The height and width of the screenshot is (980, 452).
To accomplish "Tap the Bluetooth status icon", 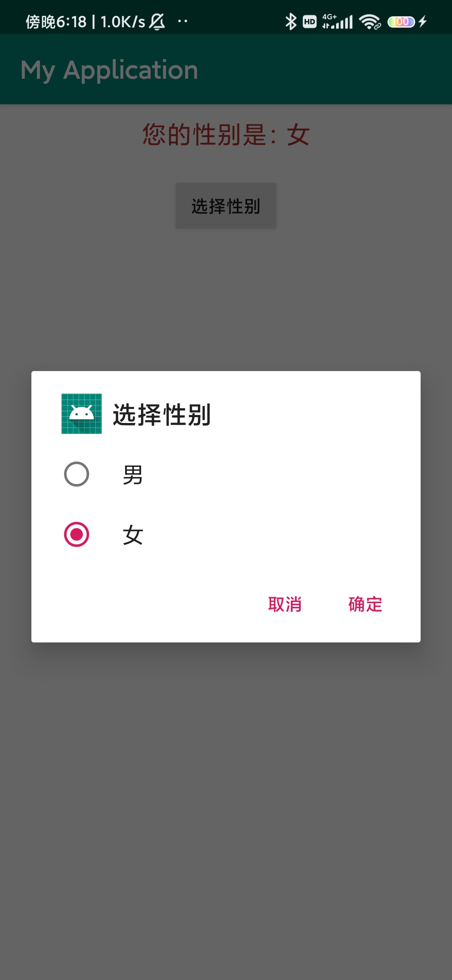I will 290,21.
